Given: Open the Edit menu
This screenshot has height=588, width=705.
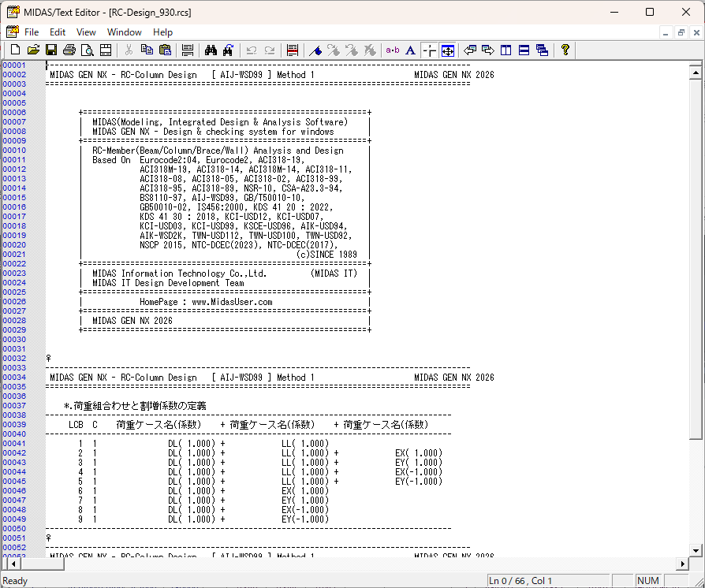Looking at the screenshot, I should click(x=58, y=32).
